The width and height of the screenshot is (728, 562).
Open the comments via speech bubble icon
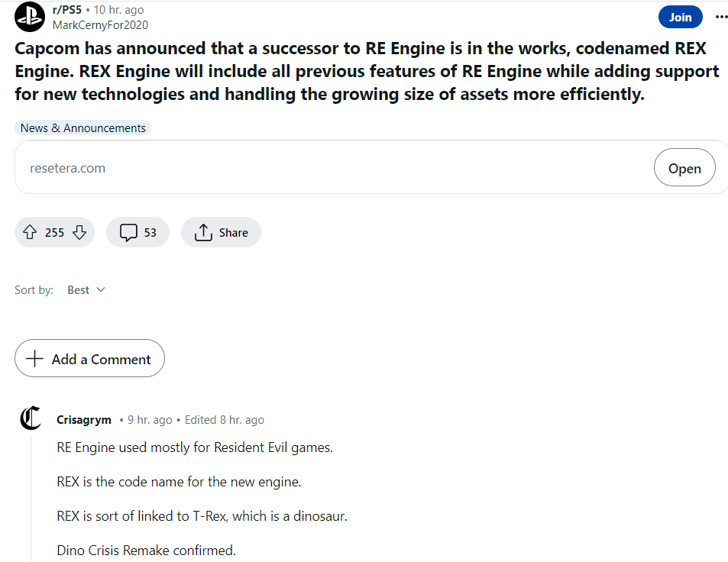click(x=128, y=231)
